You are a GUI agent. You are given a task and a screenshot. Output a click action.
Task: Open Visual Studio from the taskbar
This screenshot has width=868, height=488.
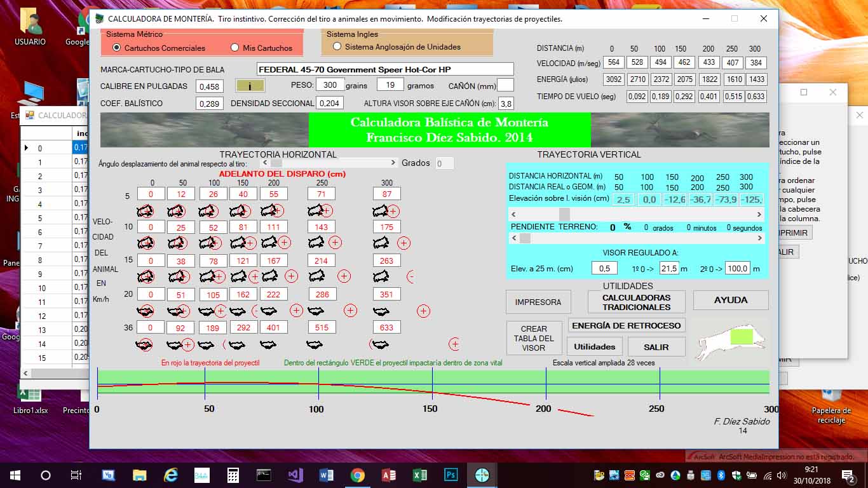click(295, 475)
